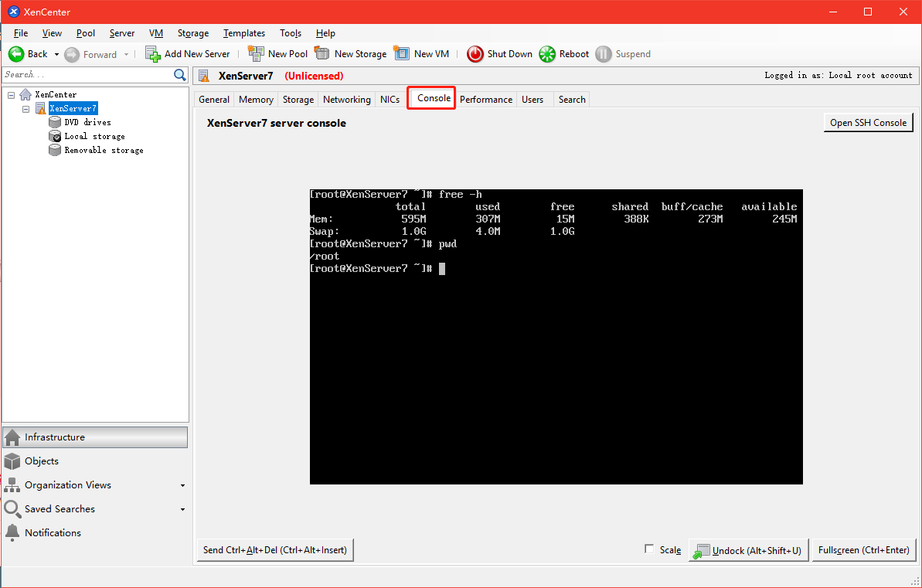Click the server icon beside XenServer7 header
The width and height of the screenshot is (922, 588).
coord(204,76)
